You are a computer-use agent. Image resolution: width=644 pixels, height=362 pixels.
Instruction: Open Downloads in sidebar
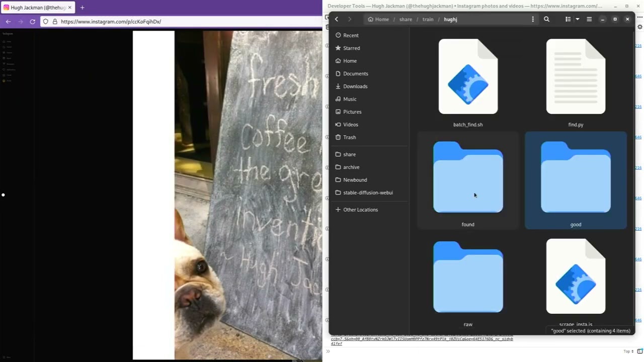pyautogui.click(x=369, y=86)
